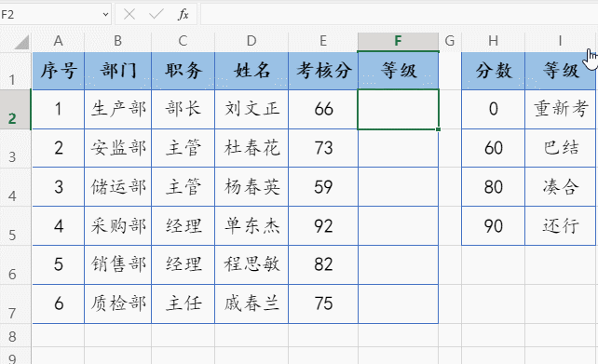Select the name cell 杜春花

click(251, 148)
